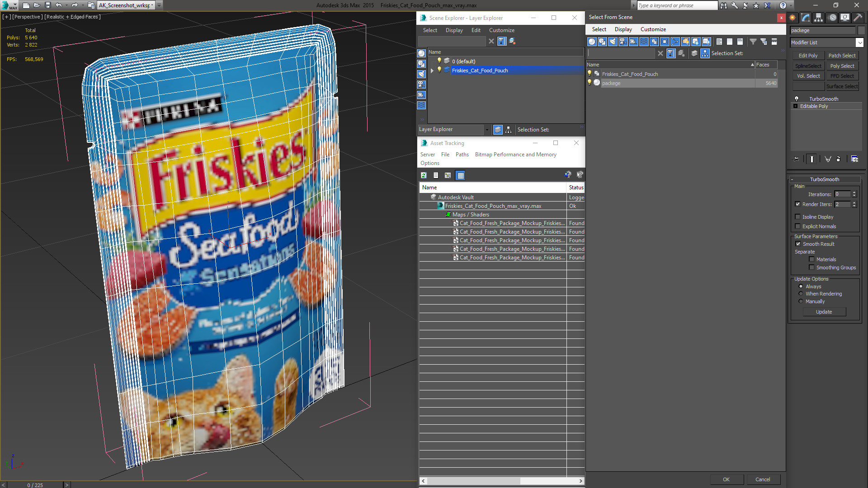Image resolution: width=868 pixels, height=488 pixels.
Task: Toggle visibility bulb of packege object
Action: (x=589, y=83)
